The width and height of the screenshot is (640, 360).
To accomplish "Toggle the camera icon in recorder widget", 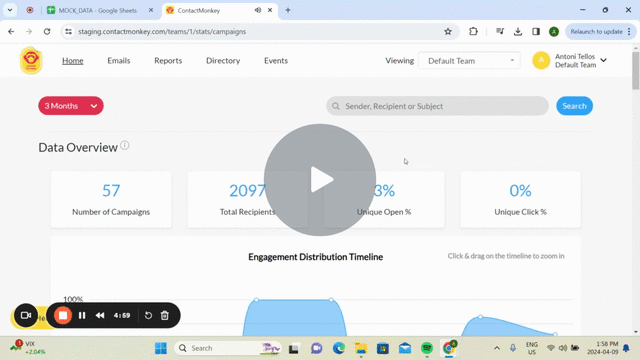I will [x=26, y=316].
